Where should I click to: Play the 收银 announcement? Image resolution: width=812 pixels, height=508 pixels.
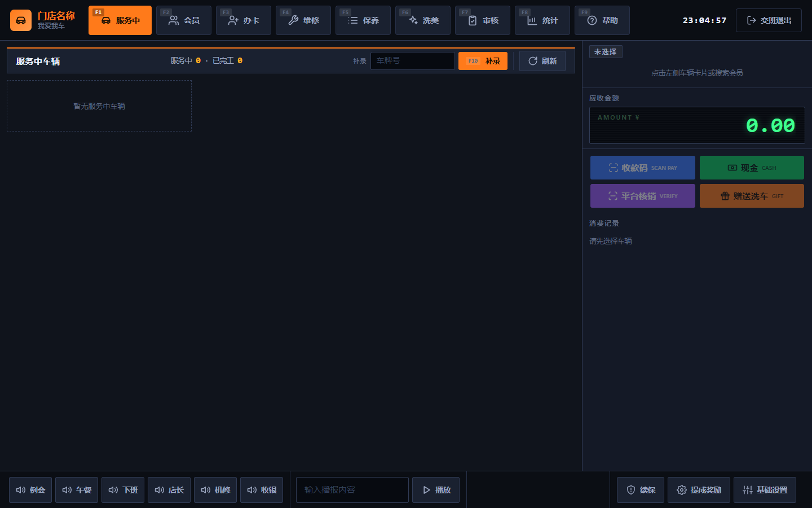click(x=262, y=490)
